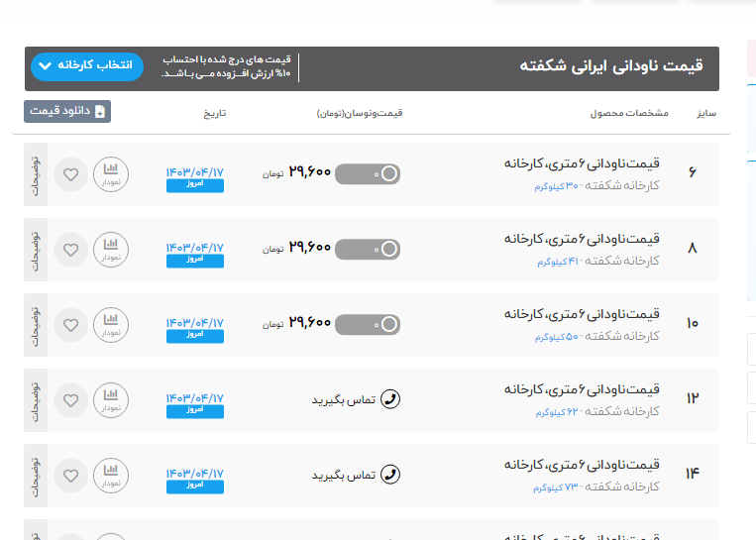The image size is (756, 540).
Task: Click the phone icon in size 12 row
Action: (390, 399)
